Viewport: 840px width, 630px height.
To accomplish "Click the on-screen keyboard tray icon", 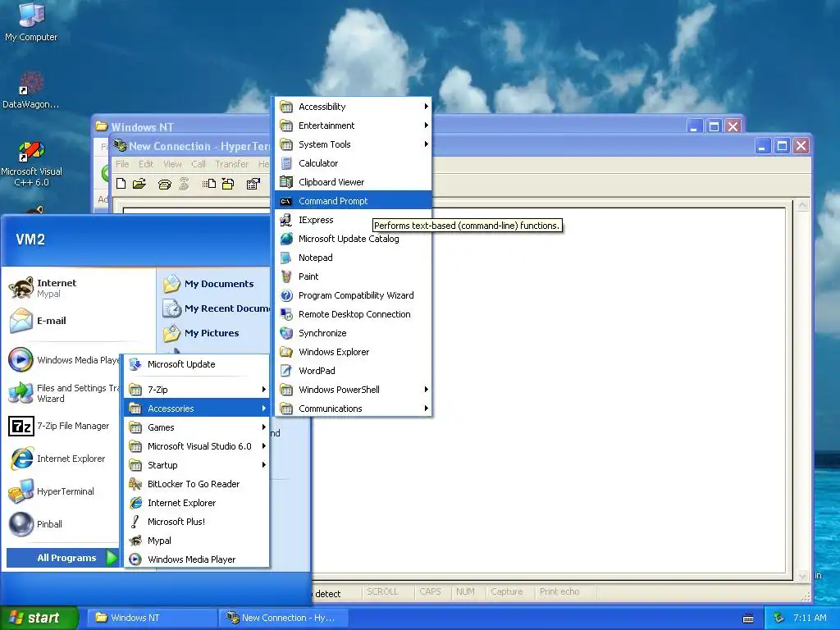I will click(748, 619).
